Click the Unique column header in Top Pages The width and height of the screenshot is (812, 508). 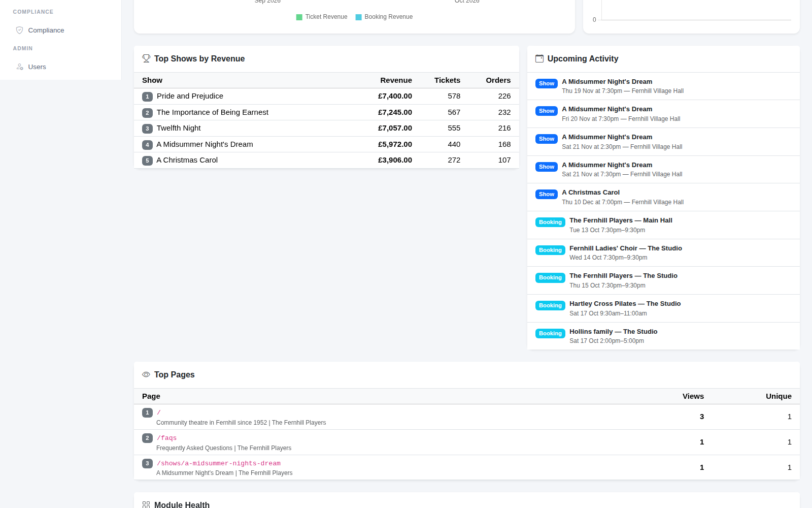pos(779,396)
